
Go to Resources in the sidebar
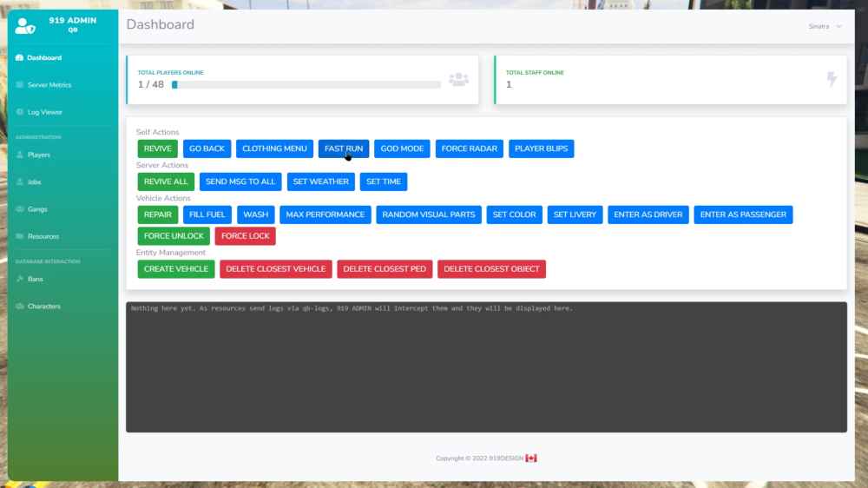tap(43, 236)
